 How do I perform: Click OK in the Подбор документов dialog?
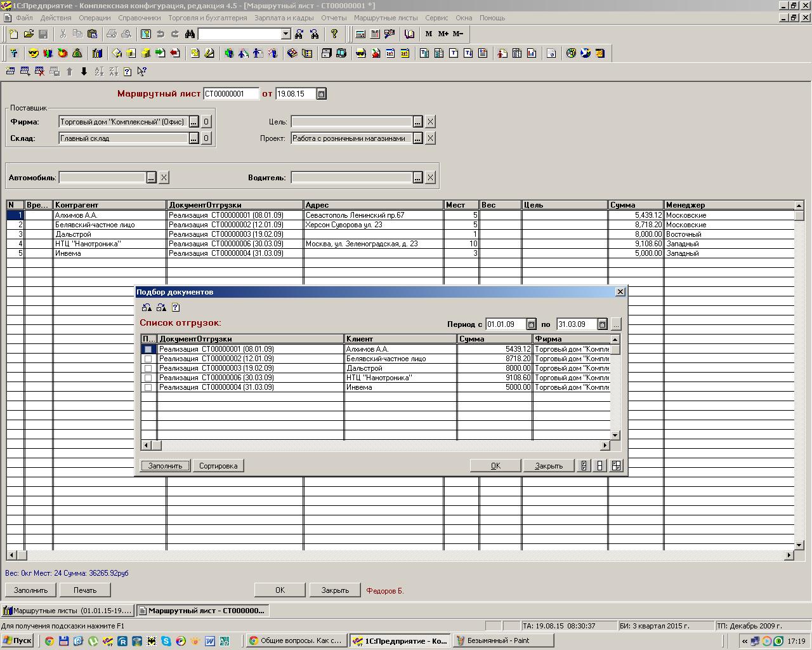[x=495, y=466]
